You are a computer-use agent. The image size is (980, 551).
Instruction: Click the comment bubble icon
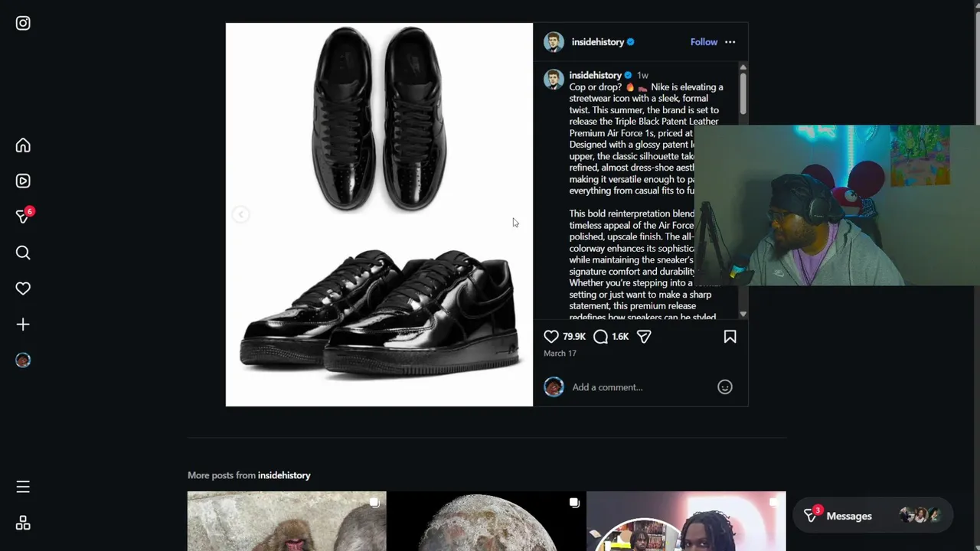point(601,337)
